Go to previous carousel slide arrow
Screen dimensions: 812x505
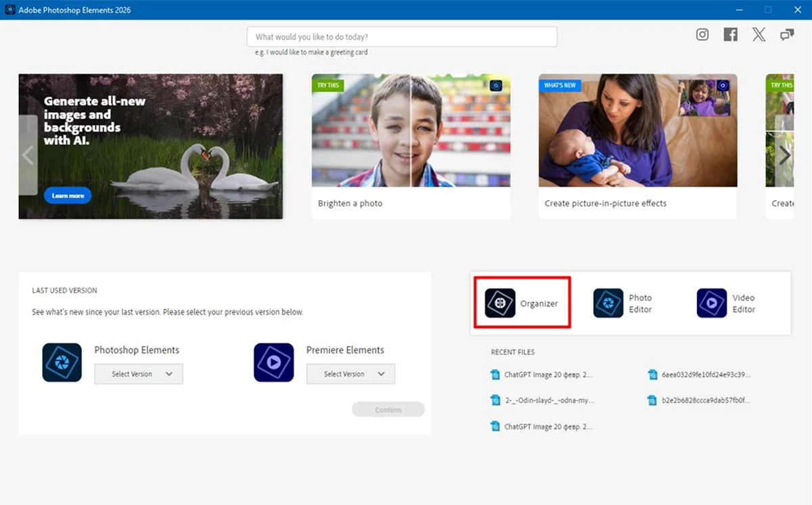28,155
